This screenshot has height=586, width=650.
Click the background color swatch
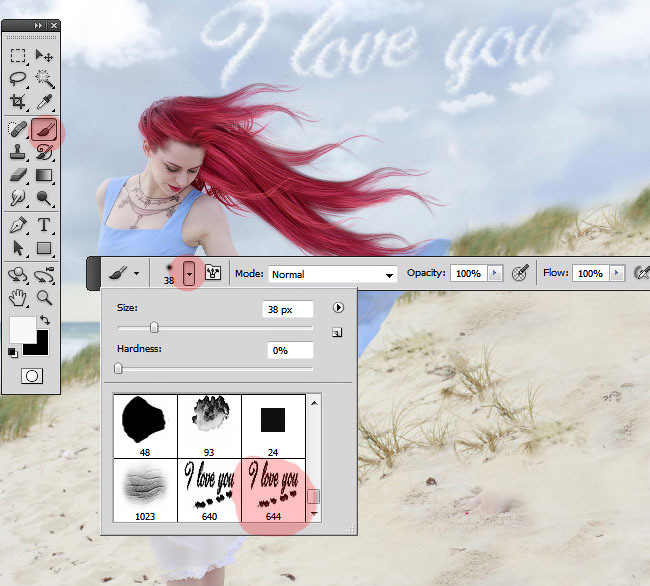(x=41, y=347)
